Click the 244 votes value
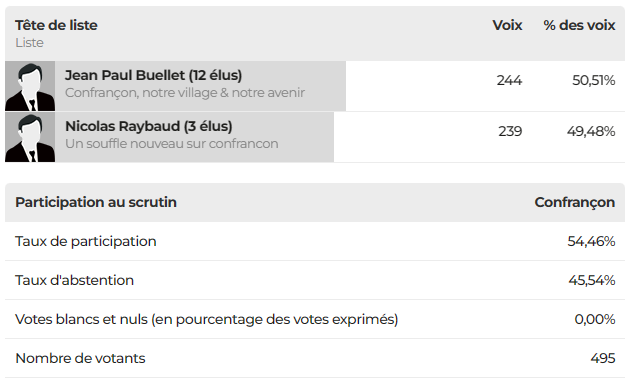 pos(509,80)
